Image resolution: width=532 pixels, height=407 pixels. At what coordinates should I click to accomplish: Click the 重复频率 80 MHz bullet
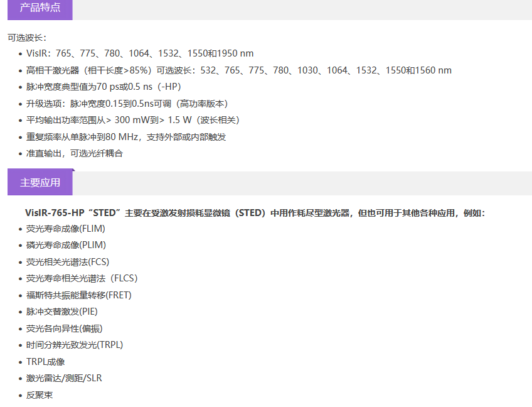coord(125,137)
